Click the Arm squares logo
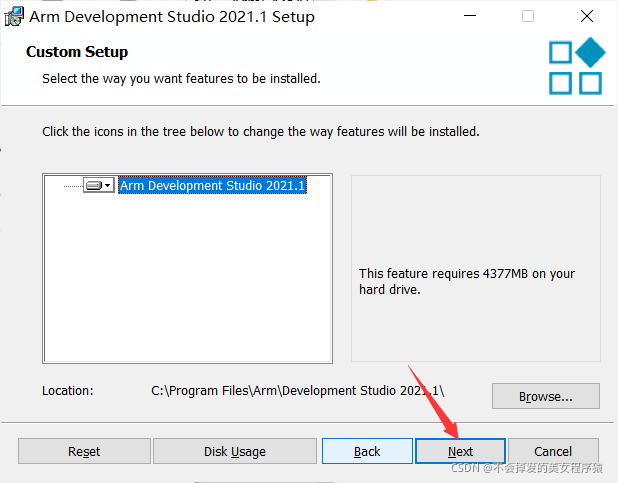 point(577,66)
